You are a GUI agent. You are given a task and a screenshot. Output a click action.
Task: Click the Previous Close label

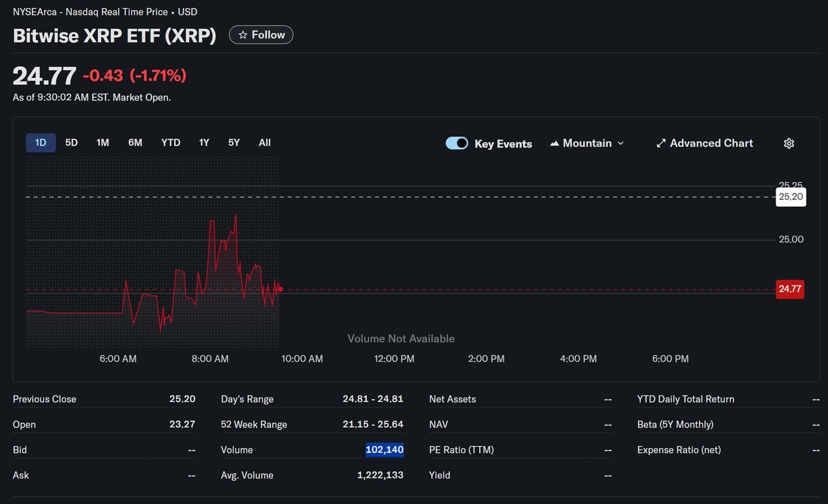45,399
